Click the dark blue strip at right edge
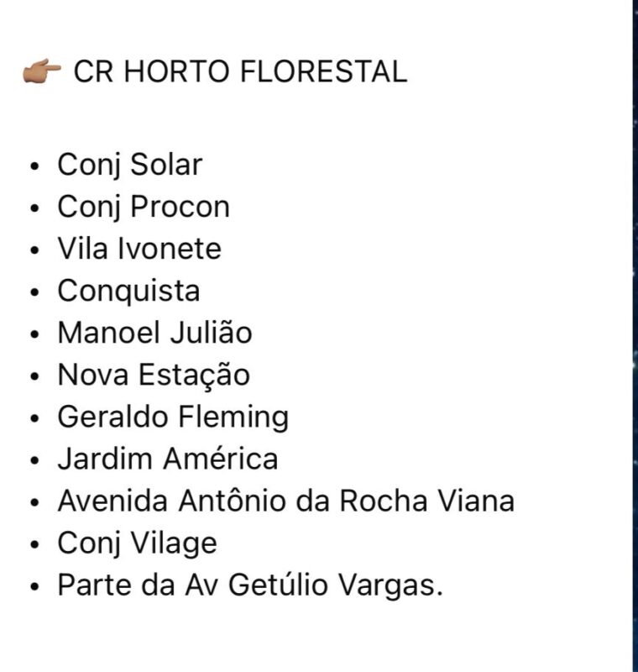638x672 pixels. (x=635, y=336)
